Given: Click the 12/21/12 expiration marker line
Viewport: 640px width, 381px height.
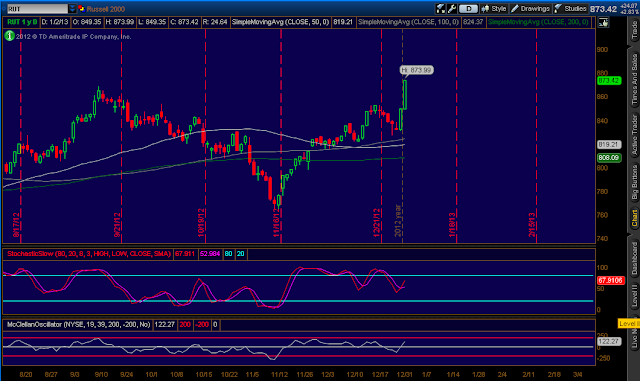Looking at the screenshot, I should point(381,135).
